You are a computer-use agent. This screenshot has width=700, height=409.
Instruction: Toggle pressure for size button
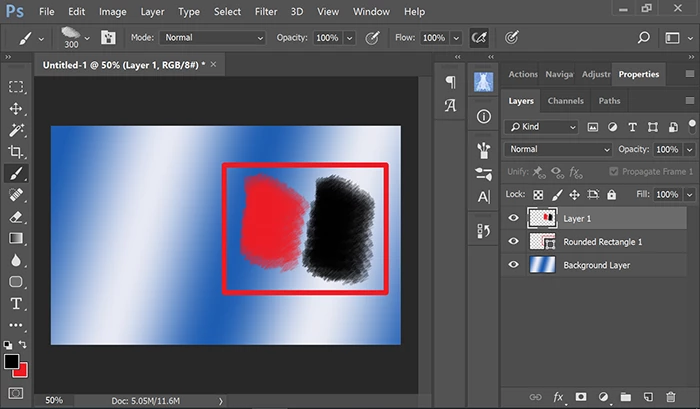(x=512, y=38)
